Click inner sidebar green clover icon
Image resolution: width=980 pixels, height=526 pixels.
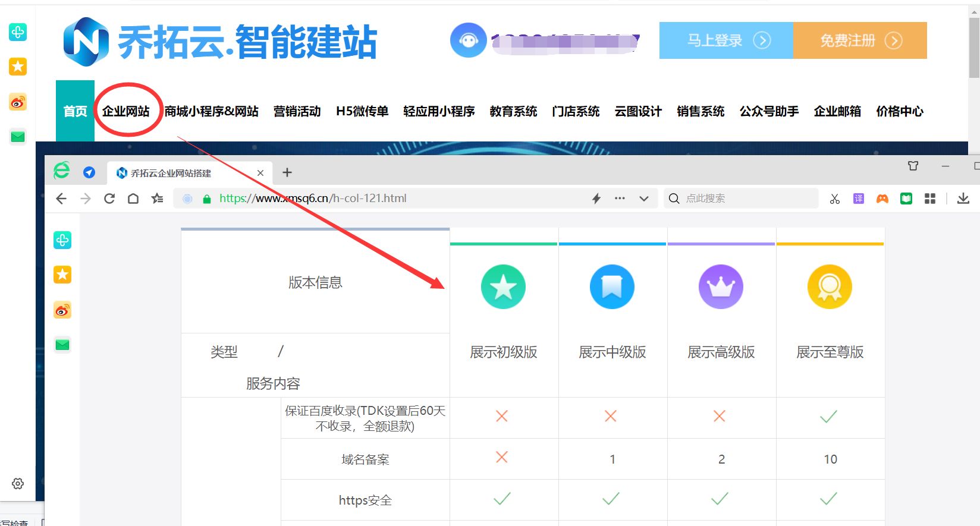click(x=62, y=240)
